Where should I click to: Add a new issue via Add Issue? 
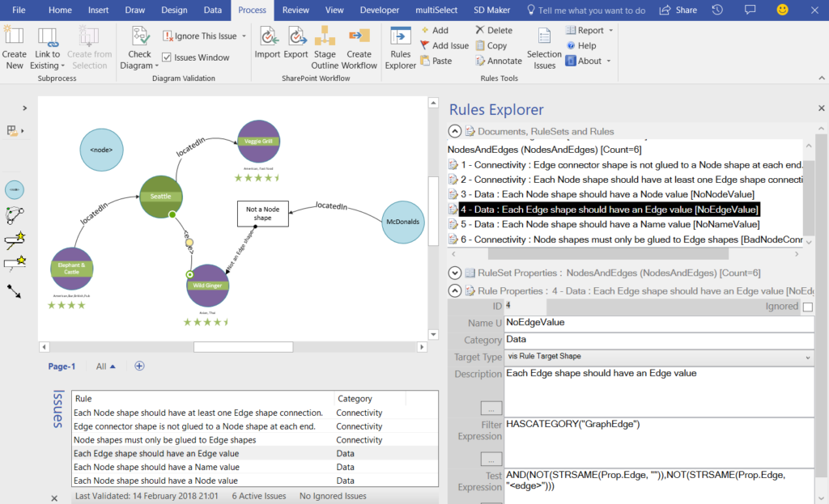point(444,45)
